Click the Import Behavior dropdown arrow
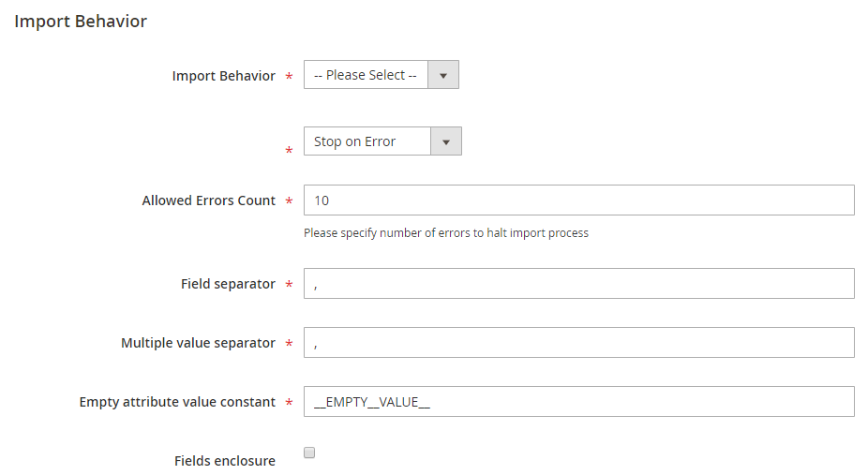 coord(443,75)
